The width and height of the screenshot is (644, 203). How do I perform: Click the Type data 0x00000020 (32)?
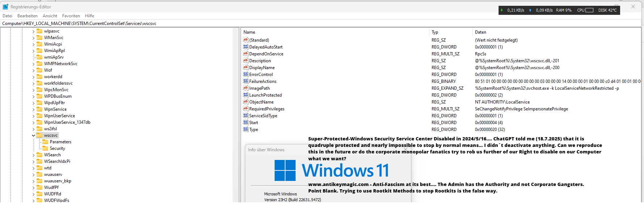click(x=490, y=130)
